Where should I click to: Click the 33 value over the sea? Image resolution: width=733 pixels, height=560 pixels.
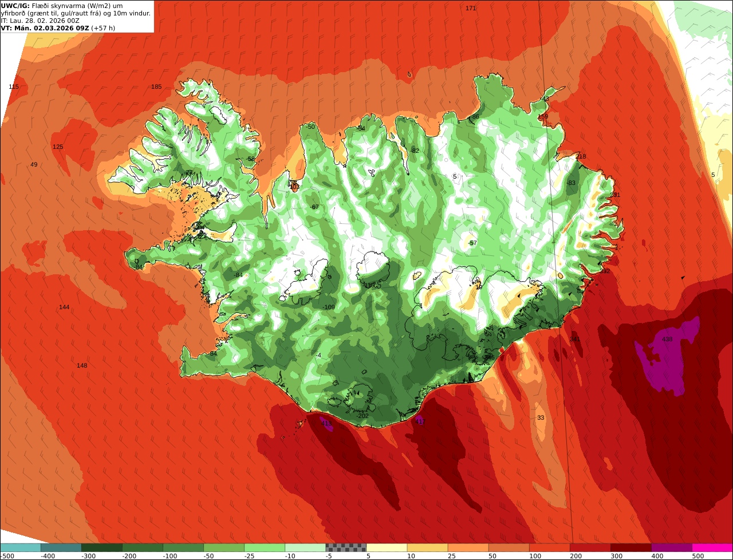point(541,417)
